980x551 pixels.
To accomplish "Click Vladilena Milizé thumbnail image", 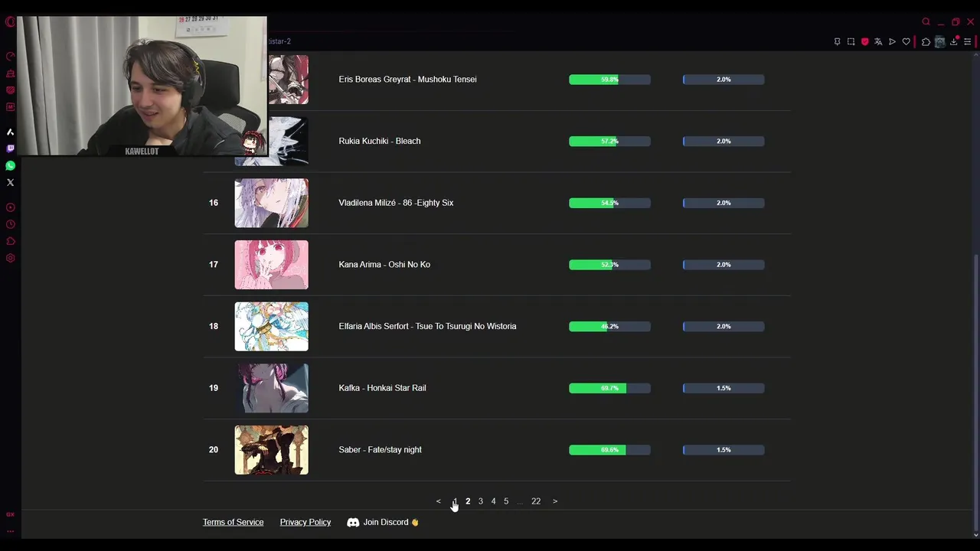I will pos(272,203).
